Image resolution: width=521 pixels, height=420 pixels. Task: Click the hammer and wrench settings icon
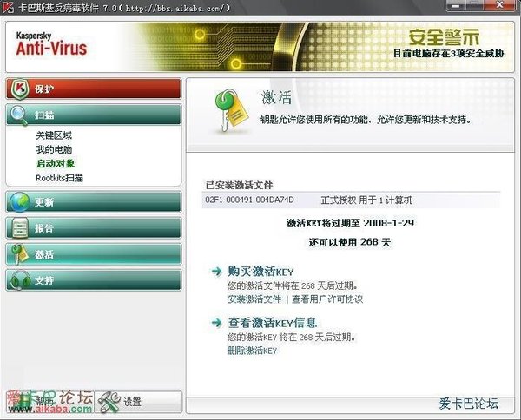[x=109, y=402]
